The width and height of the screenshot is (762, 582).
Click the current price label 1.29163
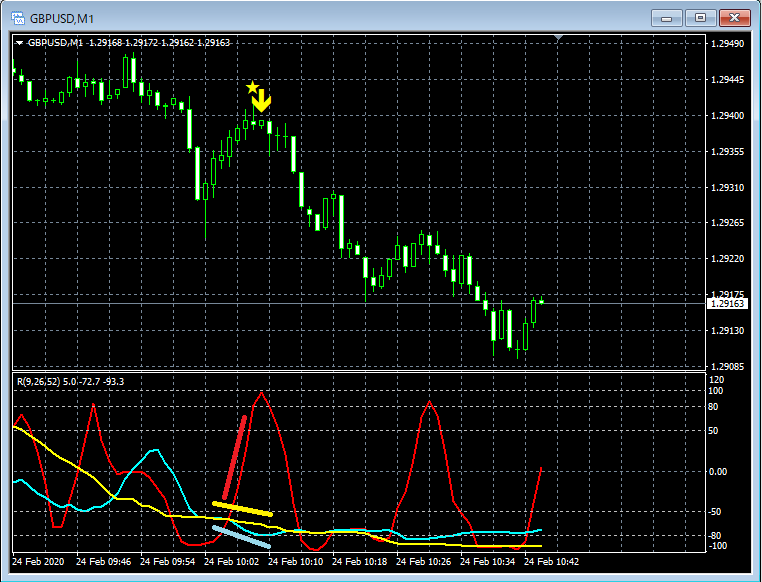tap(727, 304)
